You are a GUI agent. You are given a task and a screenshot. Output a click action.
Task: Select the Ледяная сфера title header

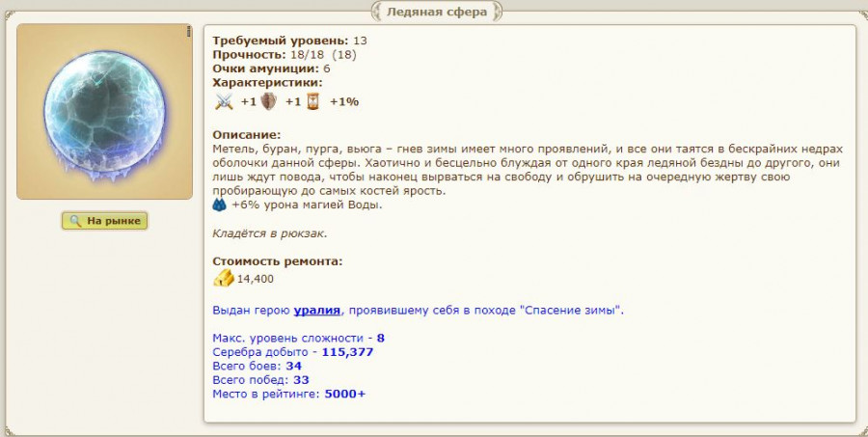pyautogui.click(x=437, y=12)
